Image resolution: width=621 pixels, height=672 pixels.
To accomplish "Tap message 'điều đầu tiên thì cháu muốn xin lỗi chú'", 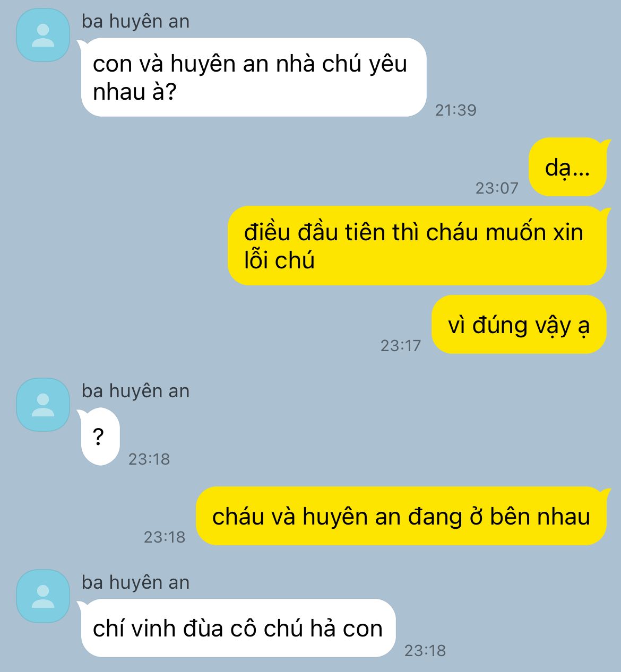I will click(x=417, y=246).
